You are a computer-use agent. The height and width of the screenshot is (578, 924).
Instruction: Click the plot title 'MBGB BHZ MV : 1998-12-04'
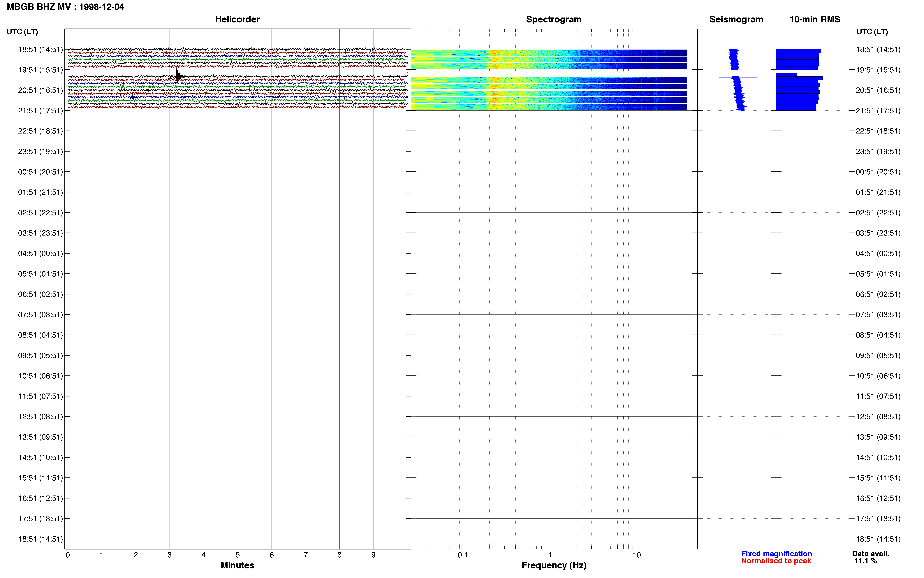coord(65,7)
